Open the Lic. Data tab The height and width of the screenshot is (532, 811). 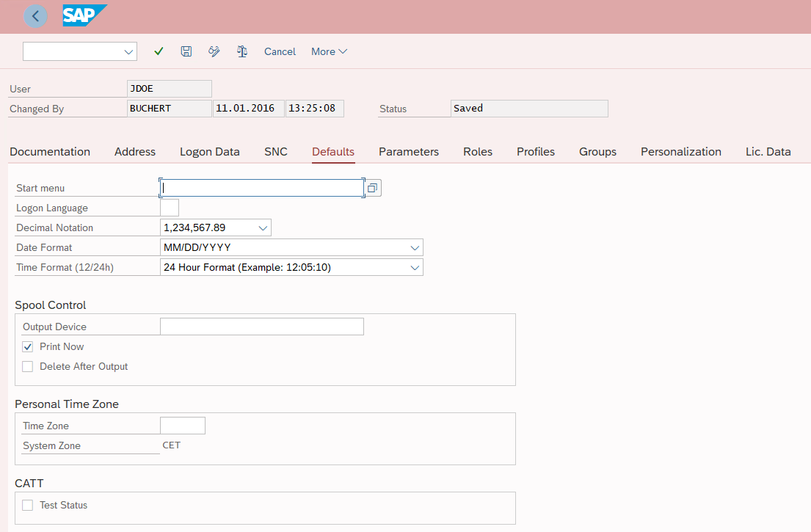[x=768, y=151]
